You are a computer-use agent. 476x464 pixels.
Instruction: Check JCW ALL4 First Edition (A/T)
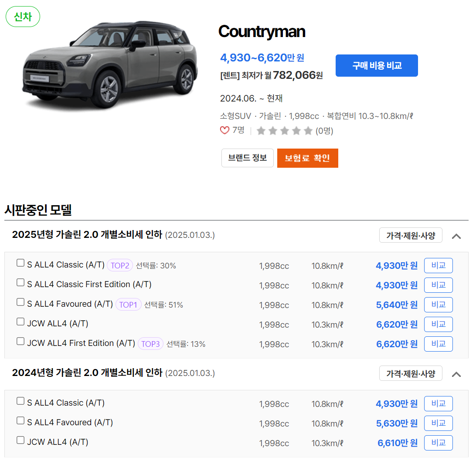[20, 342]
